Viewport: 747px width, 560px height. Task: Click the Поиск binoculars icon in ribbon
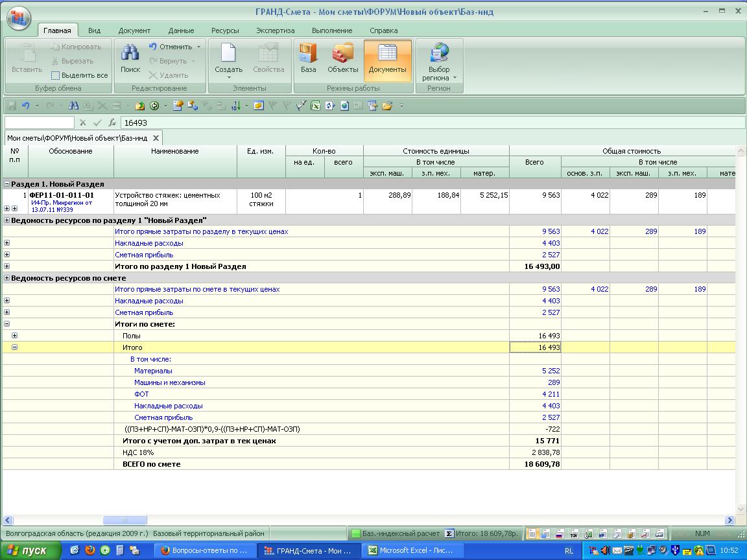[130, 54]
